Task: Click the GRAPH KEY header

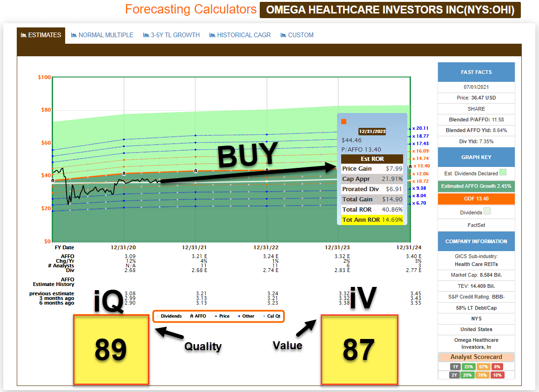Action: click(476, 157)
